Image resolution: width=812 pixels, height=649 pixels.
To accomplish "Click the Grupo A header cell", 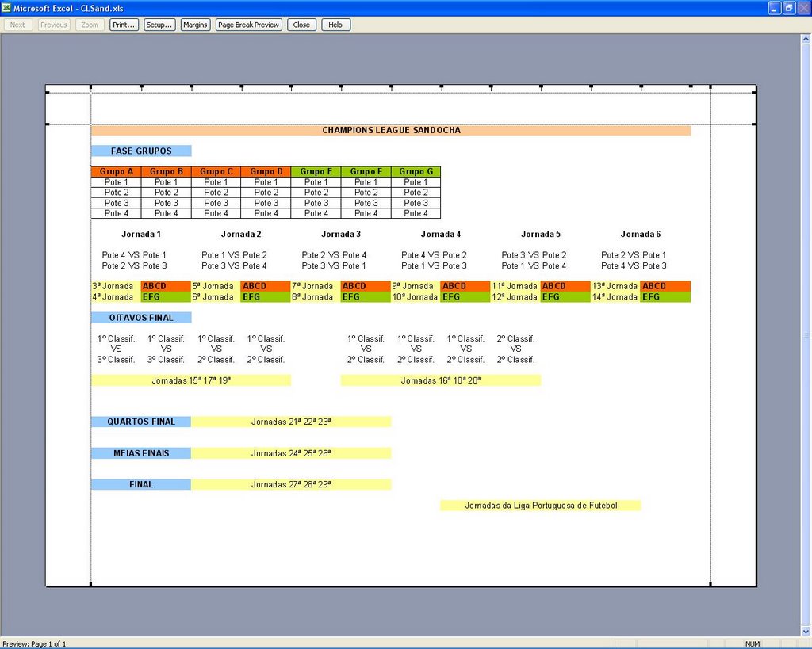I will tap(117, 171).
